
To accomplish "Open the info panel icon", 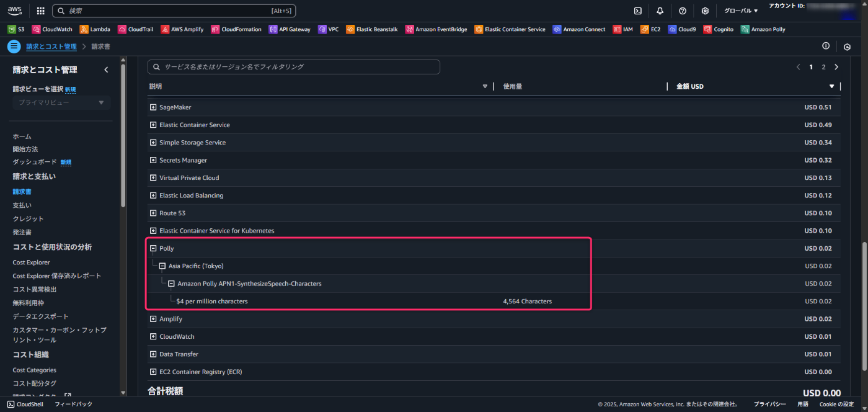I will tap(826, 46).
